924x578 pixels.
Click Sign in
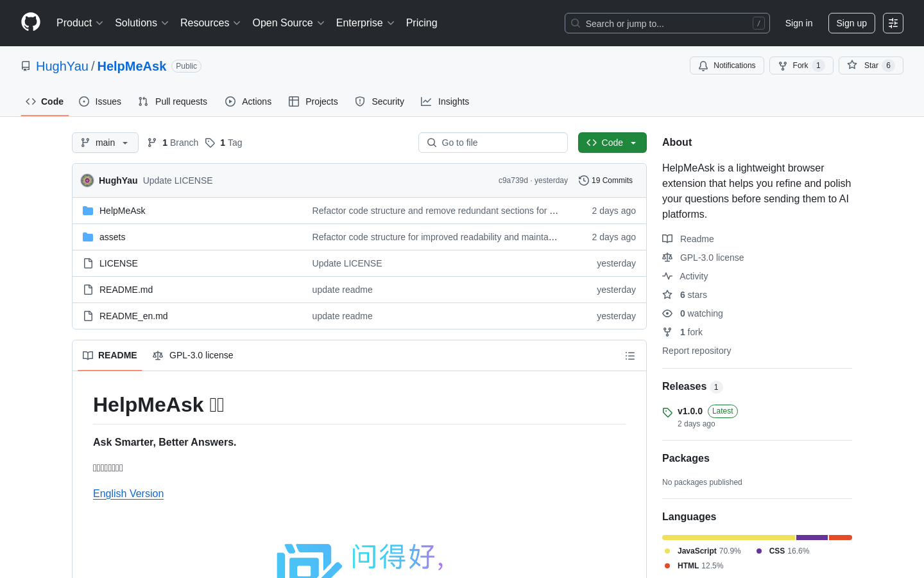pos(799,23)
